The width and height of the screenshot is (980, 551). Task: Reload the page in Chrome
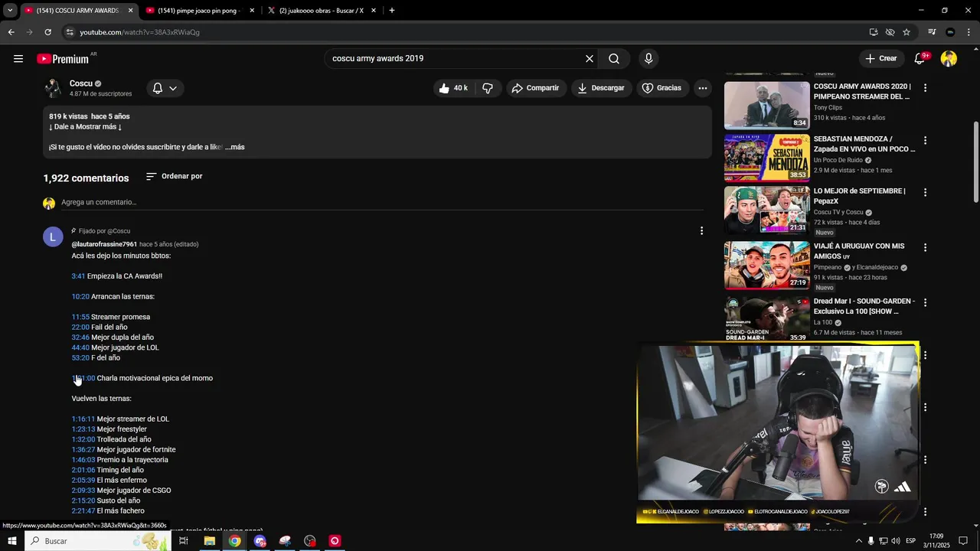click(x=47, y=32)
